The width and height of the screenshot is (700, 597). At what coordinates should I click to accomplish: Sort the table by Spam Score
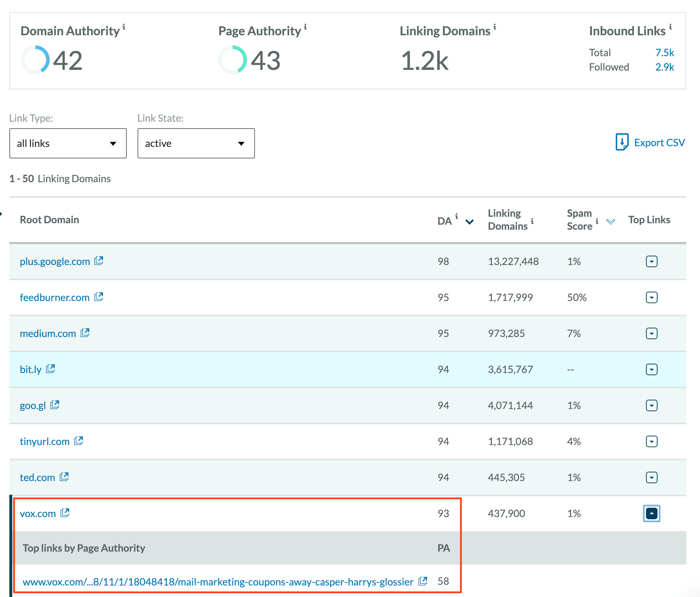coord(610,221)
